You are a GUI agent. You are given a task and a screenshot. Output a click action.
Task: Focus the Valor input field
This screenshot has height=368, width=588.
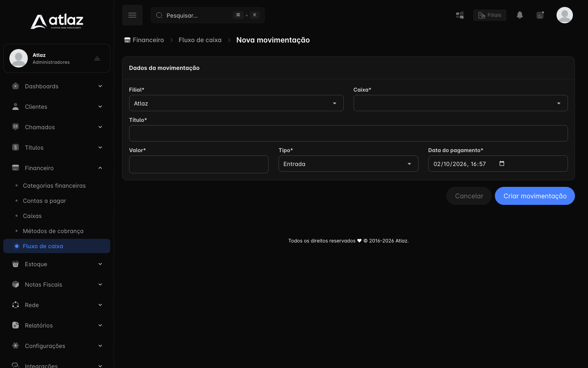pyautogui.click(x=199, y=164)
